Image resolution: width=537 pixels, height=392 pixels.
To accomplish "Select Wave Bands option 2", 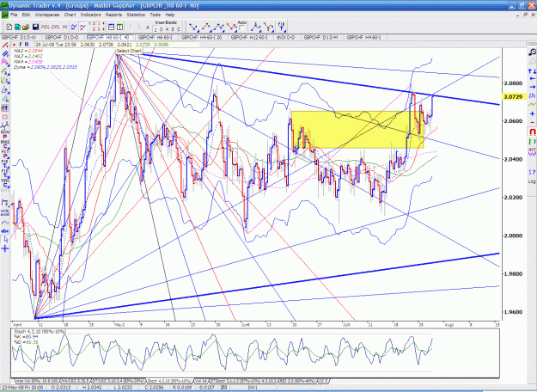I will point(156,29).
